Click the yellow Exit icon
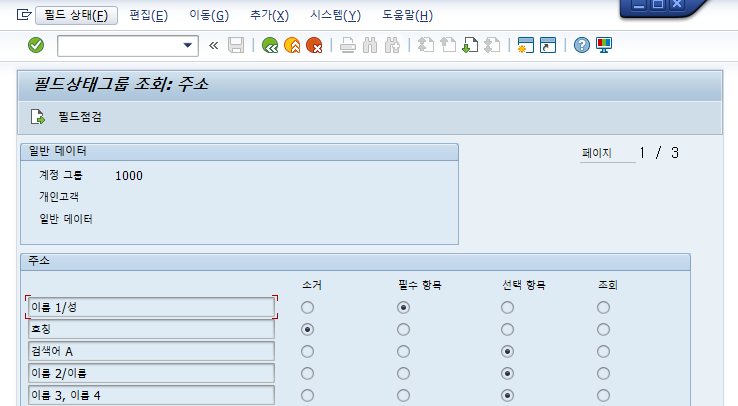This screenshot has width=738, height=406. (292, 46)
